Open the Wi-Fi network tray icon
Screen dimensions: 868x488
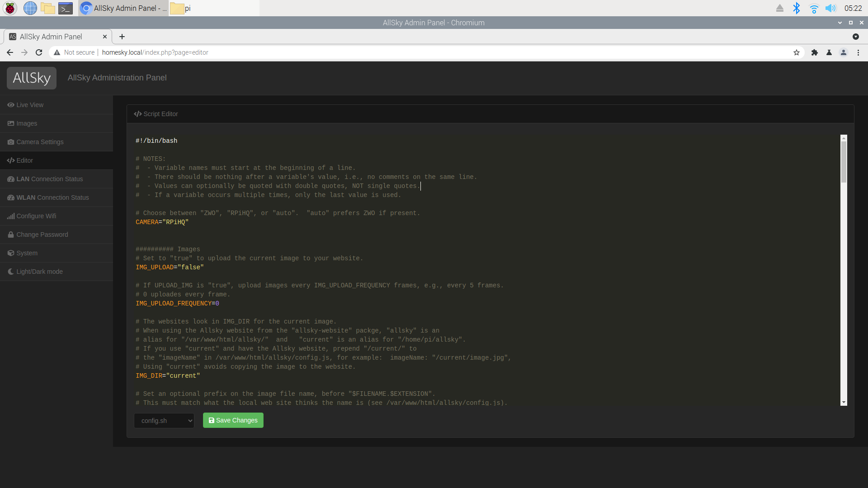tap(814, 8)
